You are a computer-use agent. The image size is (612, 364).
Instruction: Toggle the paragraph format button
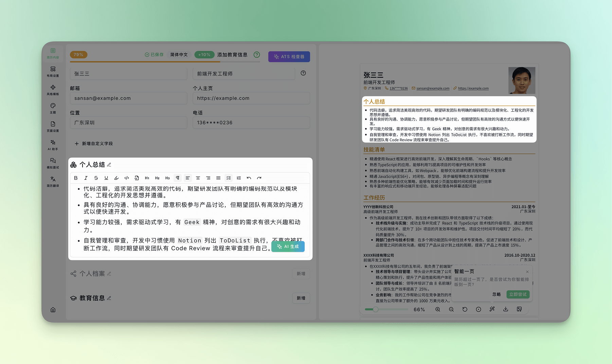(x=178, y=178)
